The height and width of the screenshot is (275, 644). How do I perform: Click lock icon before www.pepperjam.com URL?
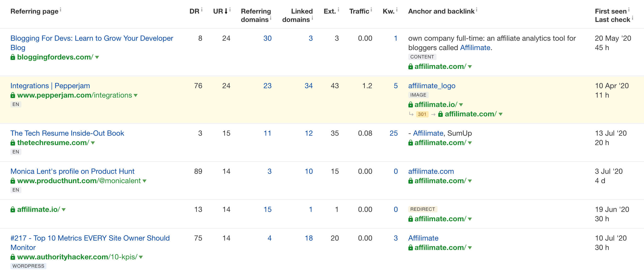pos(13,95)
